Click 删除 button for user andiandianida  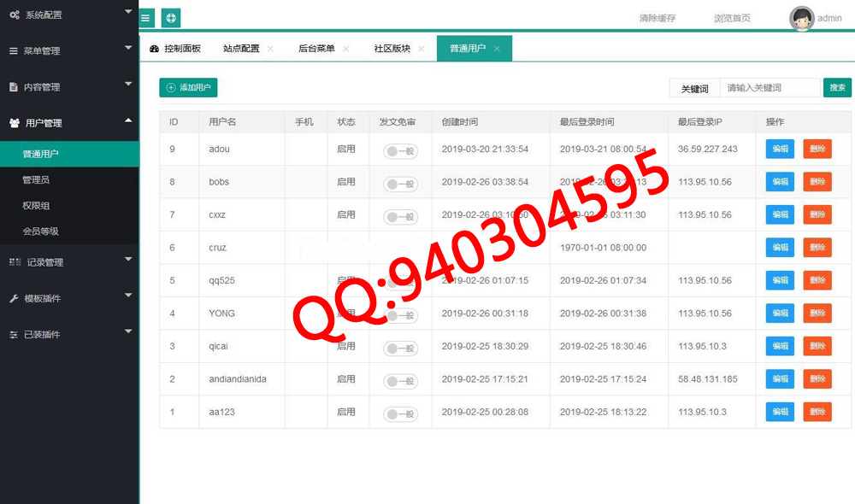[817, 378]
